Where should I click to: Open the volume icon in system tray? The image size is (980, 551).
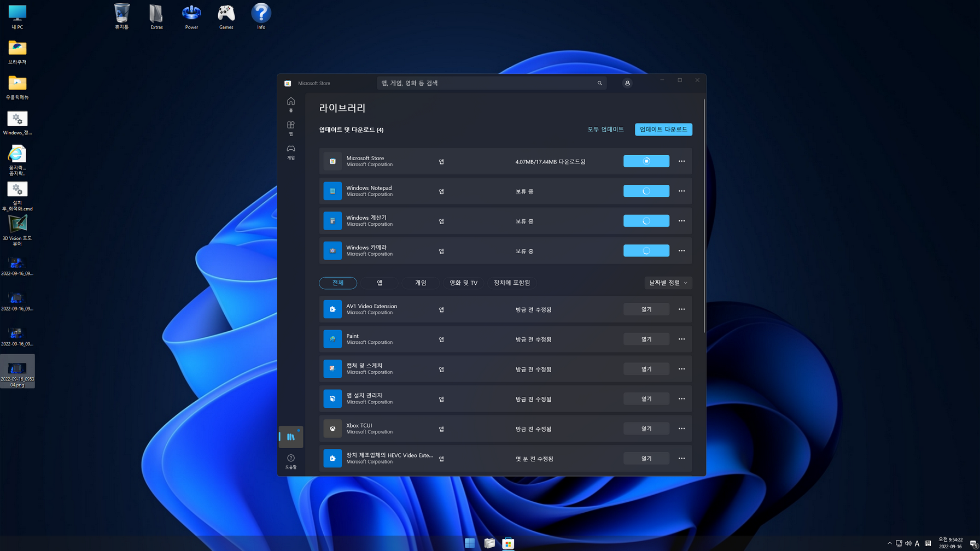[x=908, y=543]
